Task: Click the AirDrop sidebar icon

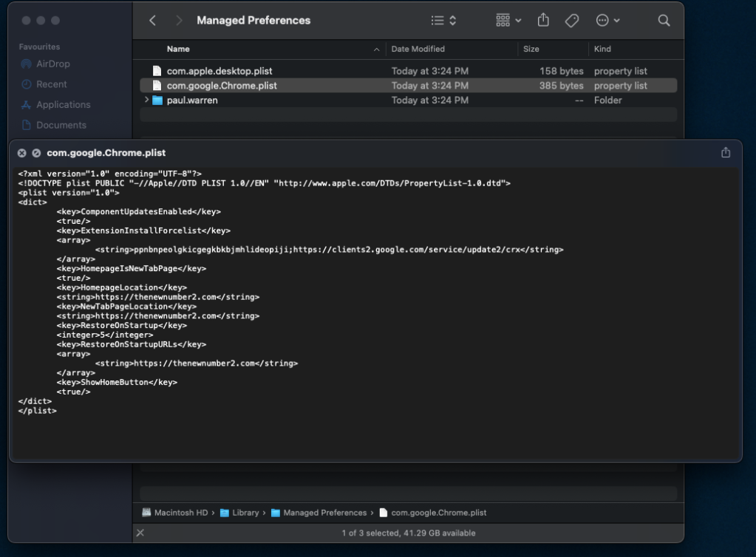Action: (x=26, y=64)
